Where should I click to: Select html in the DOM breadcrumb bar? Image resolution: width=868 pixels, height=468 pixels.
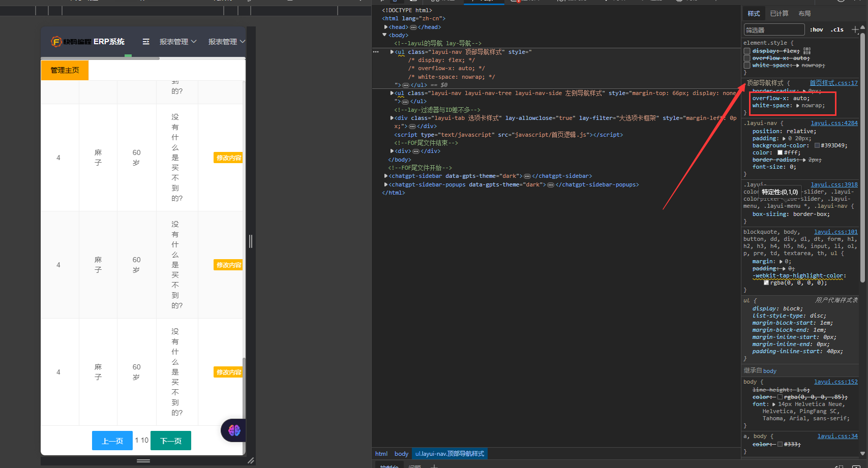coord(381,454)
